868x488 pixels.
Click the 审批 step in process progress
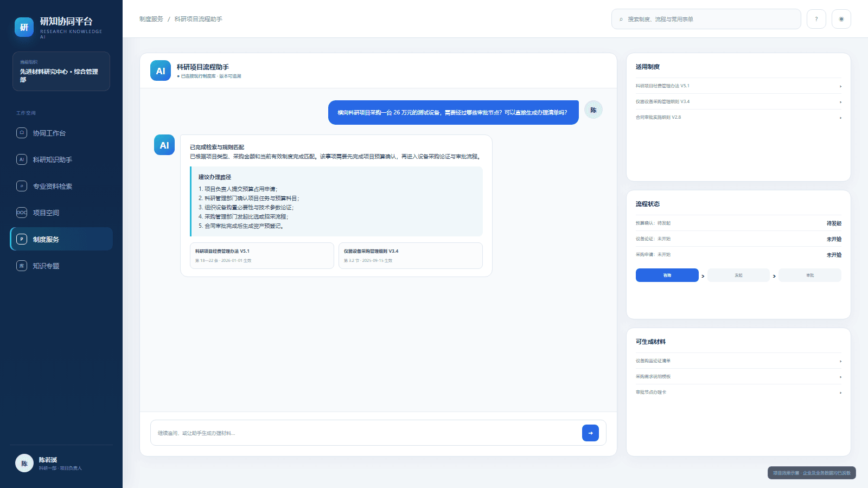pos(810,275)
